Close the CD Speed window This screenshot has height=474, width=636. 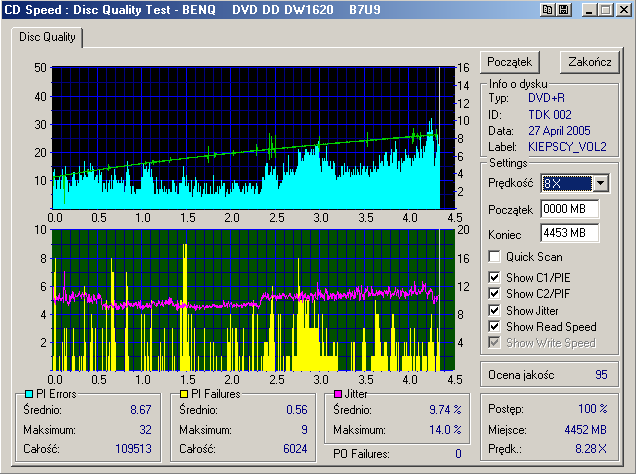point(623,10)
